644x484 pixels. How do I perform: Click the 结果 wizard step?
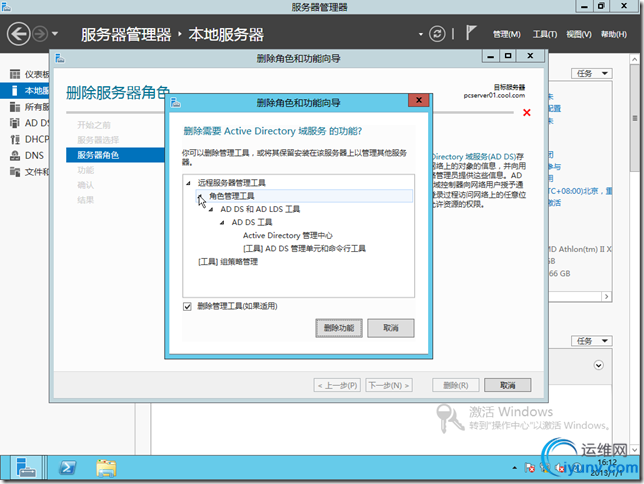[85, 200]
